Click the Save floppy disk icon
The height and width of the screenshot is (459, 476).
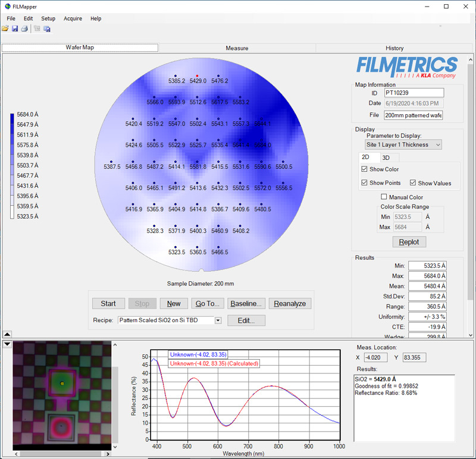[x=15, y=29]
